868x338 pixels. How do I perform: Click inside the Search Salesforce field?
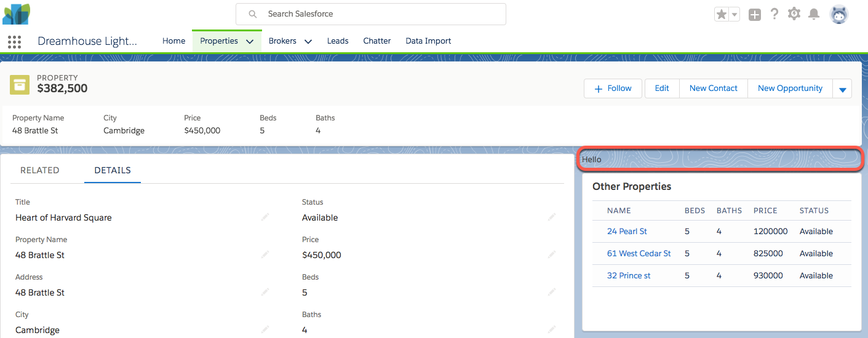coord(371,14)
